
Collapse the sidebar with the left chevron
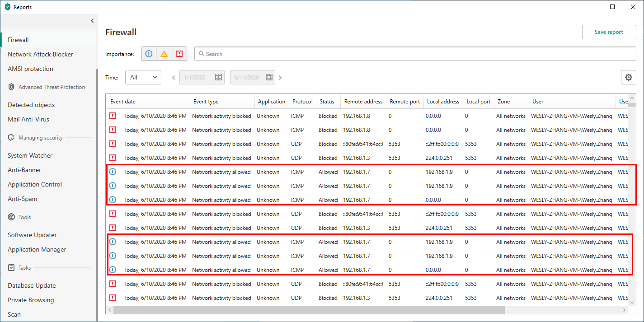pyautogui.click(x=92, y=21)
